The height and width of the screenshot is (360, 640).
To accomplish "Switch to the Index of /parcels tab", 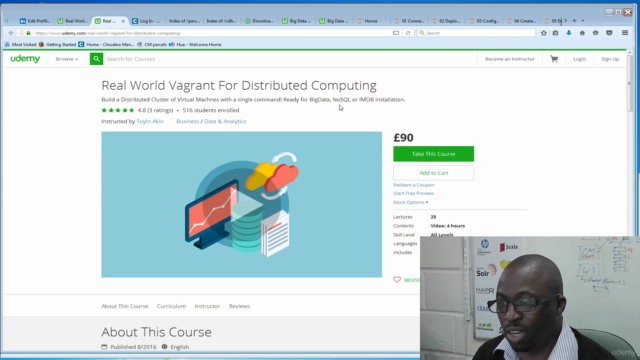I will point(184,21).
